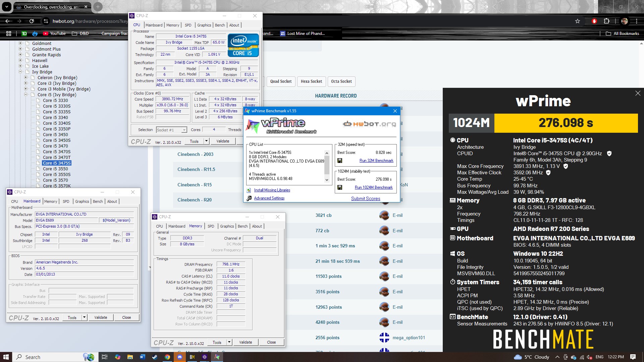
Task: Open the Chrome profile avatar
Action: click(624, 21)
